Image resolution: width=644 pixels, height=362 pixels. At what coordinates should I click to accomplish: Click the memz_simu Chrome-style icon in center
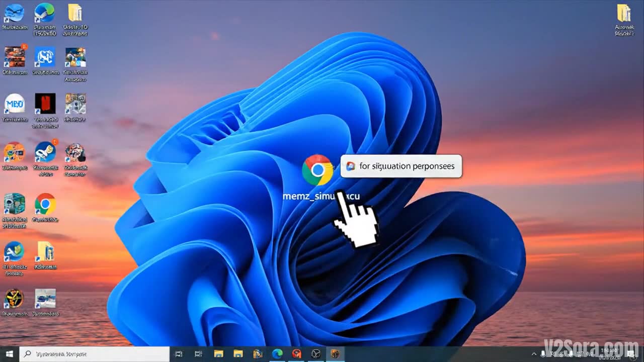(317, 170)
